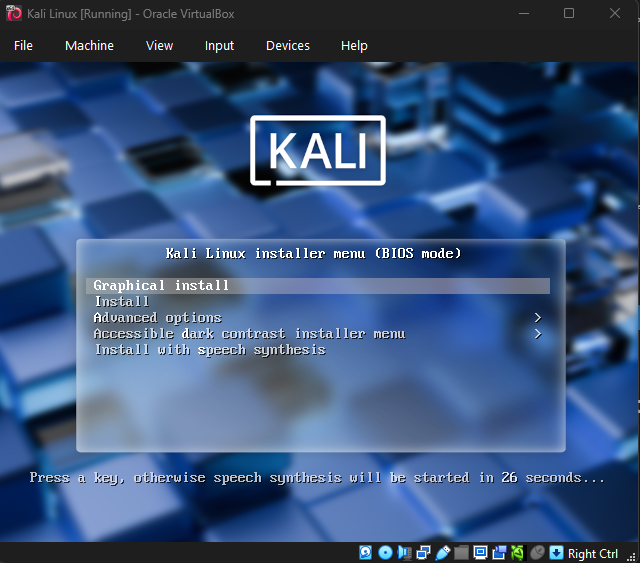640x563 pixels.
Task: Click the hard disk activity indicator icon
Action: 366,553
